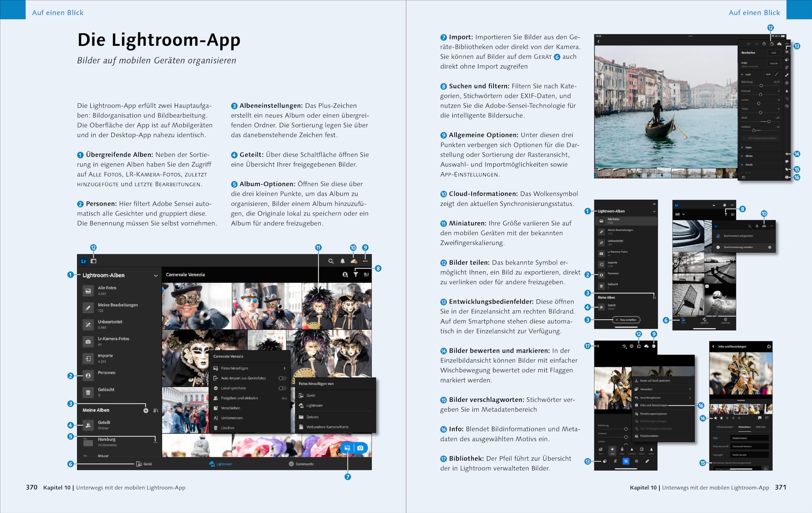812x513 pixels.
Task: Toggle the sidebar panel icon beside the Lr logo
Action: pyautogui.click(x=93, y=261)
